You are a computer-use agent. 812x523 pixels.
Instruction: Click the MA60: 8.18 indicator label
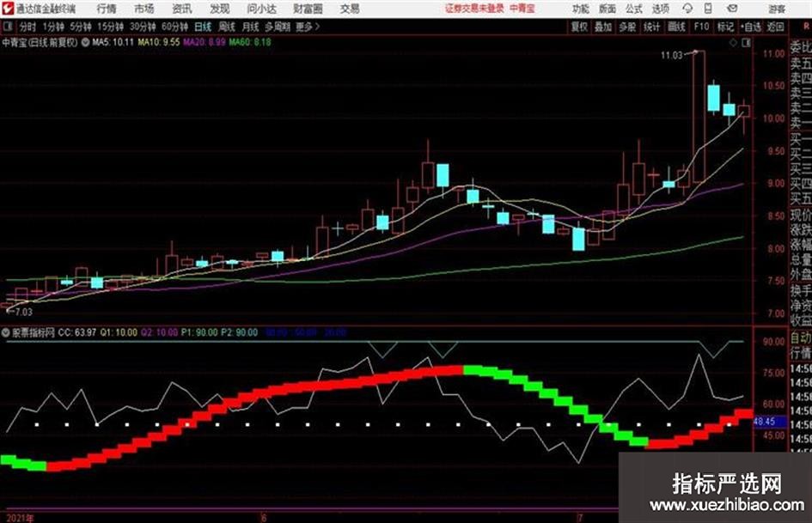(249, 42)
